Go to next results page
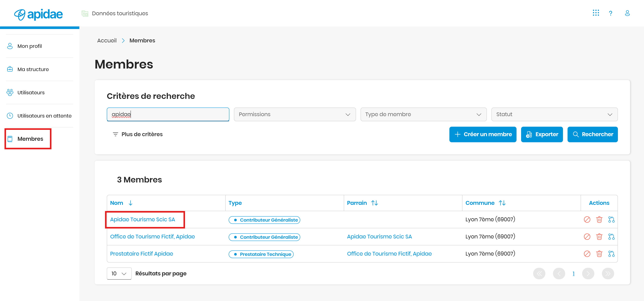The image size is (644, 301). pos(588,274)
